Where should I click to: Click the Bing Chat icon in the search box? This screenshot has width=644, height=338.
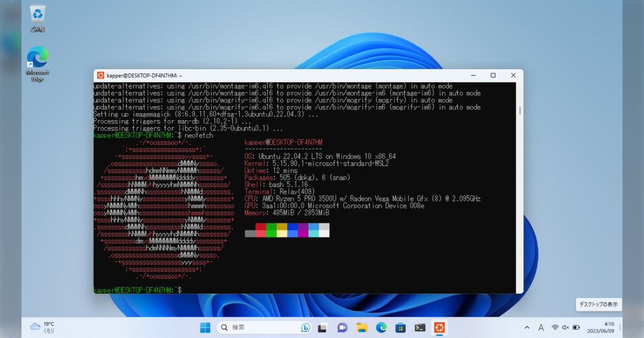[305, 327]
